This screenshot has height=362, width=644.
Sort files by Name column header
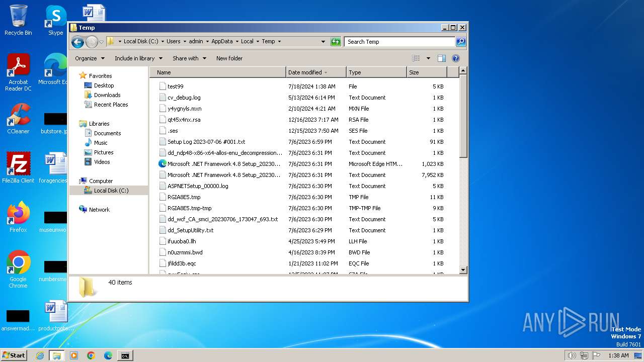pos(218,72)
